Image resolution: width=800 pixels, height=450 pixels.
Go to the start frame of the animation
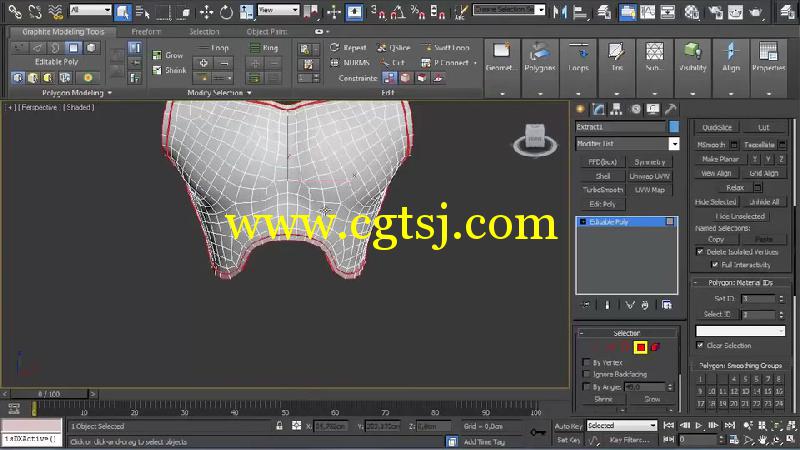click(x=668, y=425)
